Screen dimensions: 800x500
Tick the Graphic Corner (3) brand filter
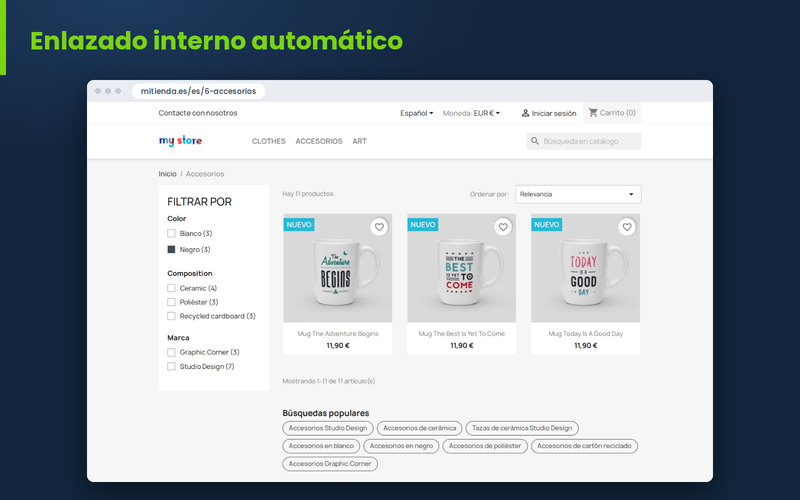click(171, 352)
